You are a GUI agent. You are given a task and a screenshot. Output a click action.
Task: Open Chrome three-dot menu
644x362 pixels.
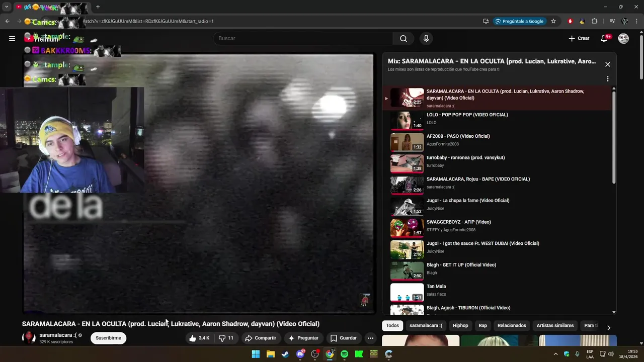[x=636, y=21]
